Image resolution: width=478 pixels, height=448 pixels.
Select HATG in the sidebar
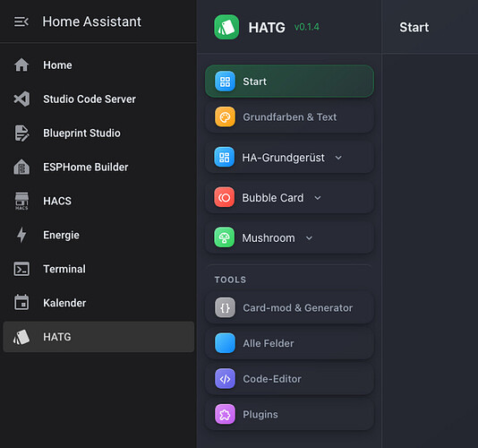pos(98,337)
